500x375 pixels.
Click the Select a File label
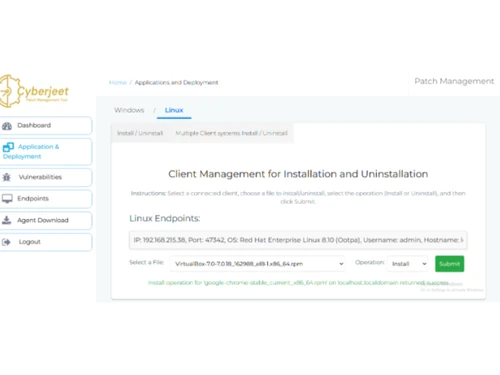pyautogui.click(x=147, y=262)
